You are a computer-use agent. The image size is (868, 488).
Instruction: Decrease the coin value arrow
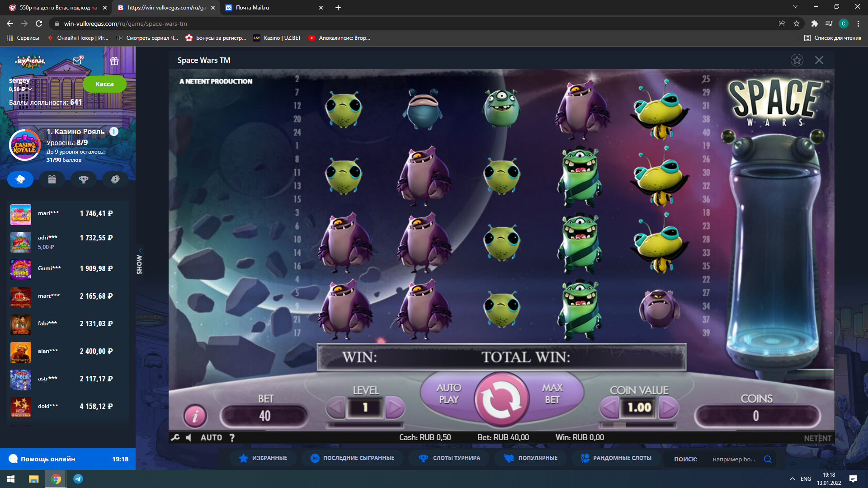[609, 408]
